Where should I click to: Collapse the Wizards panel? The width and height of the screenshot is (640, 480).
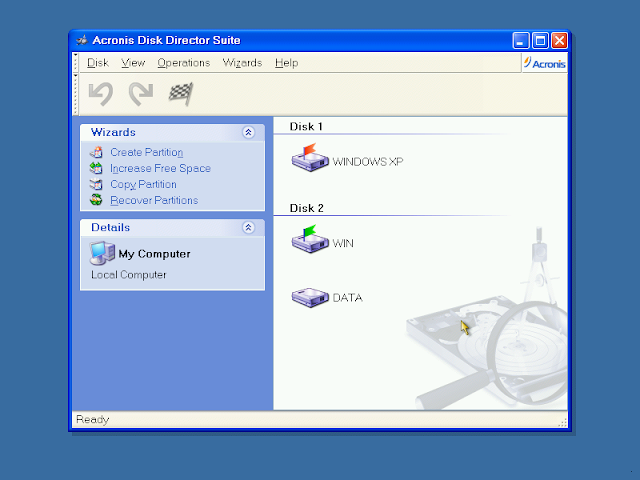pos(248,132)
